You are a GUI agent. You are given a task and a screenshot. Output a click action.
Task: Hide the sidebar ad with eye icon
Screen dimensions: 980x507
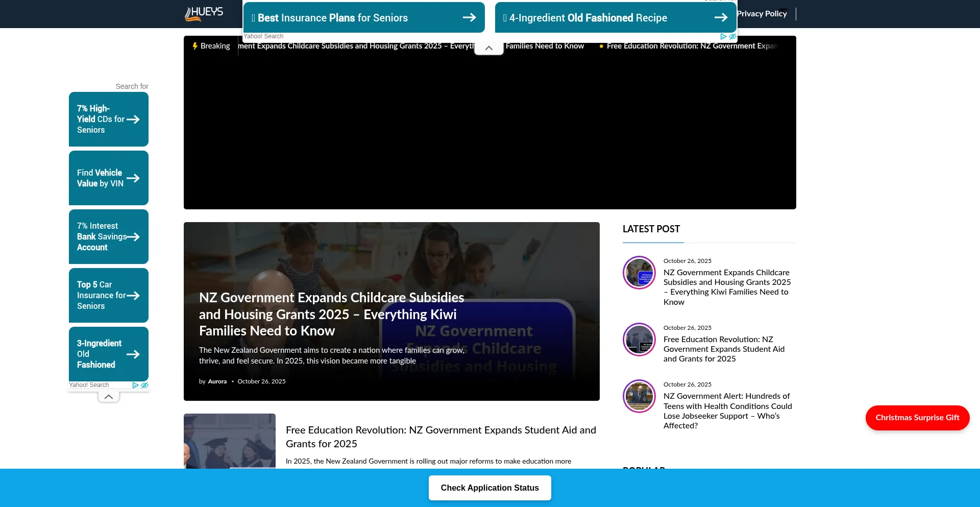(x=145, y=385)
